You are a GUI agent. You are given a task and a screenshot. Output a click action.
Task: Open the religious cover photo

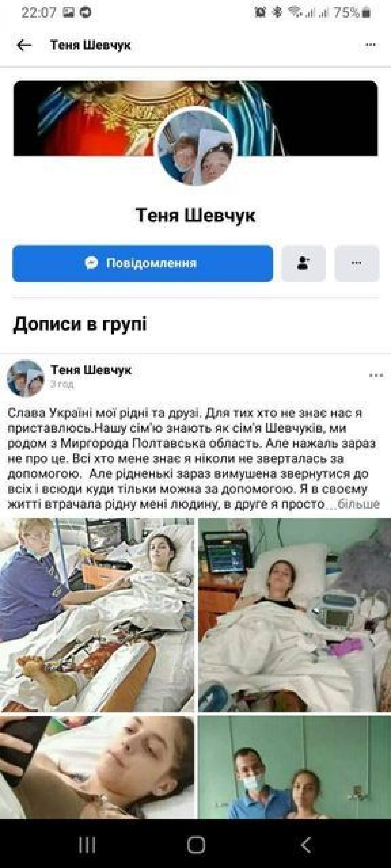click(196, 118)
